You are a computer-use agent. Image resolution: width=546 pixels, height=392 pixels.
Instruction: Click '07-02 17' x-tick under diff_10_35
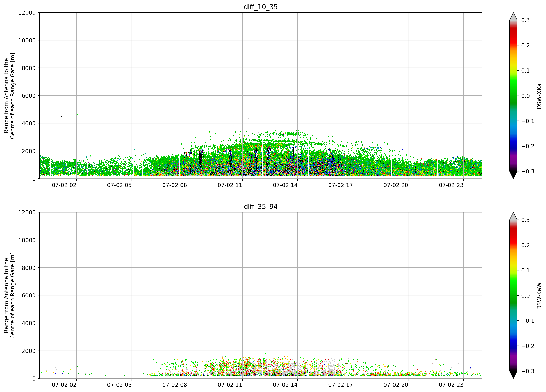(x=340, y=185)
